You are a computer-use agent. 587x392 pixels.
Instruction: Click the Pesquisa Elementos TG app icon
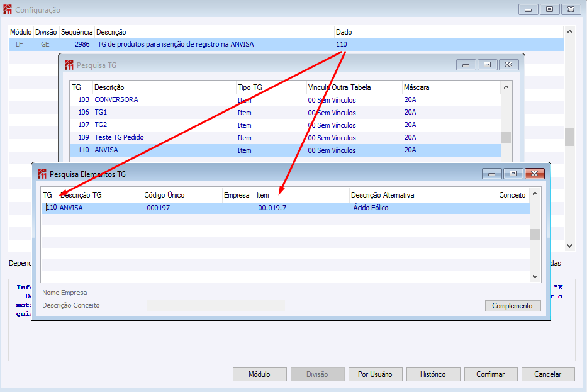coord(42,174)
